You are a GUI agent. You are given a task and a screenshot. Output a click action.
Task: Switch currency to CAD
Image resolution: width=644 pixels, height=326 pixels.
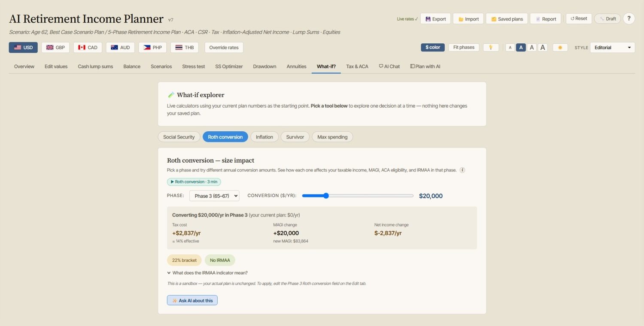point(88,48)
